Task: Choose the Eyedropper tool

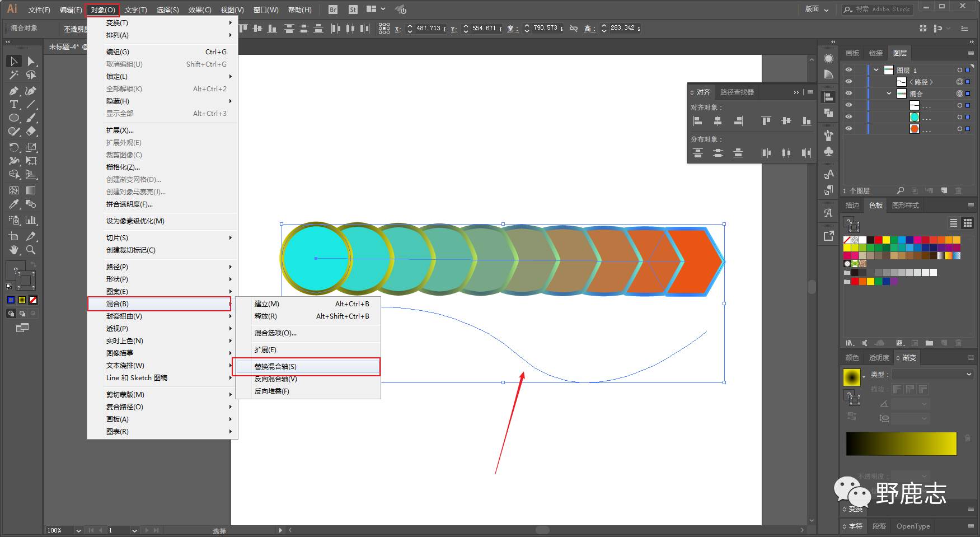Action: coord(14,204)
